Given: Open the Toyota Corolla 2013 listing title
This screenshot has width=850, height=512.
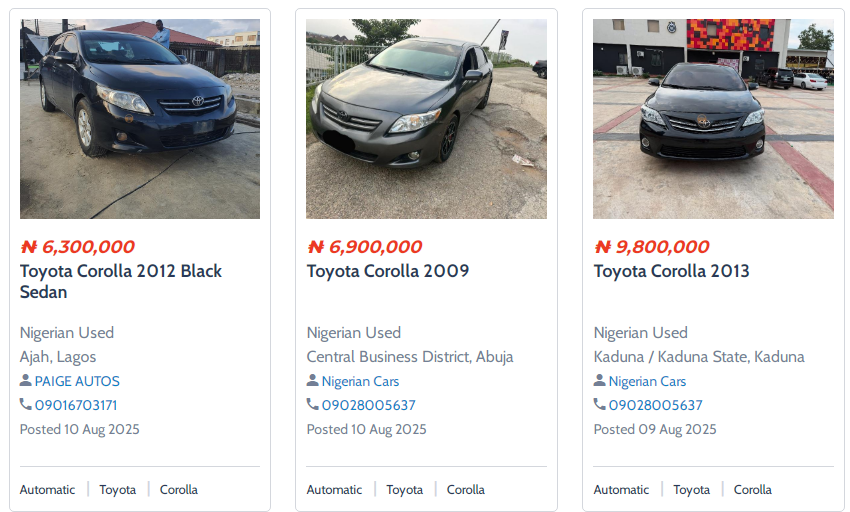Looking at the screenshot, I should tap(671, 271).
